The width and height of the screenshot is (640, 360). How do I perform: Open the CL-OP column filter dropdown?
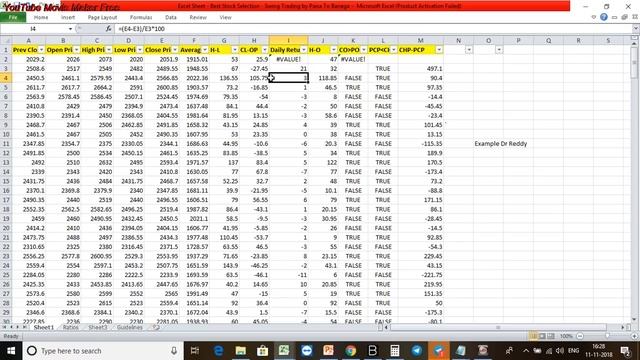click(264, 50)
